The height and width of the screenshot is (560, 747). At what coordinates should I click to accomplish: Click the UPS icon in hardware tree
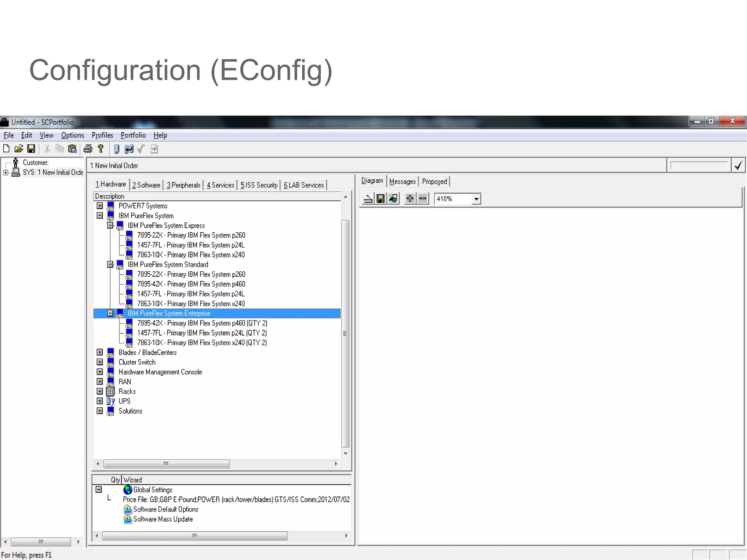coord(110,401)
